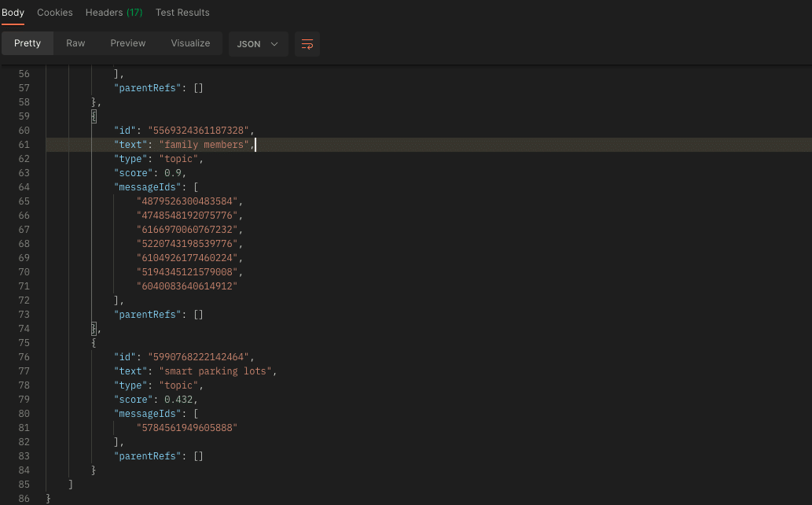Select the Body response tab

(13, 13)
